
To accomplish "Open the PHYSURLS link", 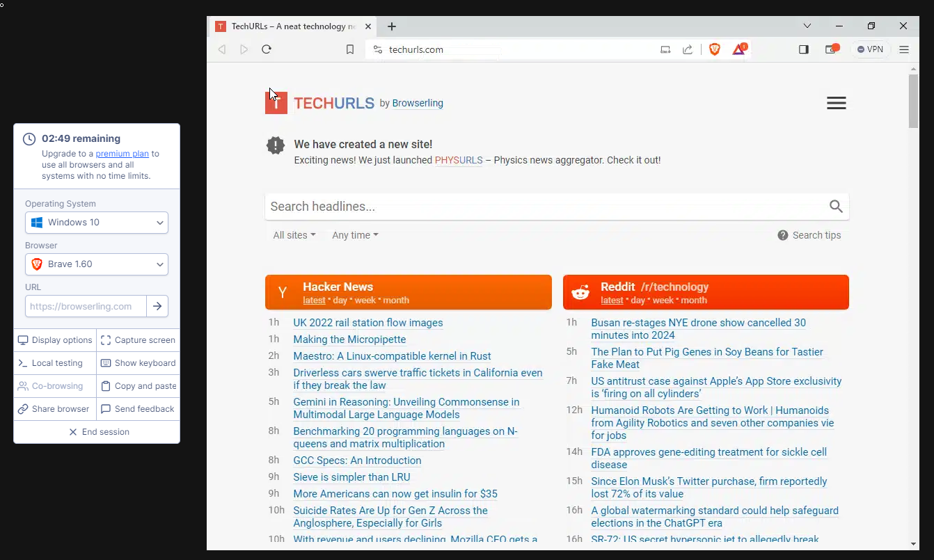I will click(x=459, y=160).
